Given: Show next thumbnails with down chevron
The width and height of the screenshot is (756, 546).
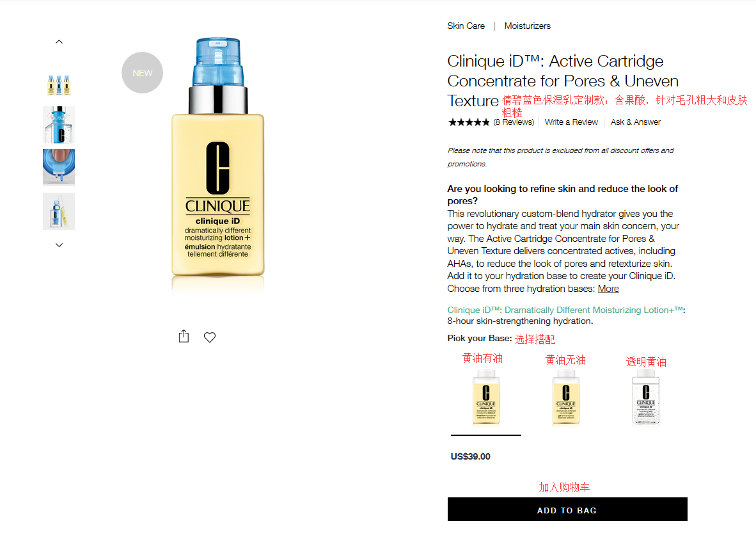Looking at the screenshot, I should click(59, 245).
